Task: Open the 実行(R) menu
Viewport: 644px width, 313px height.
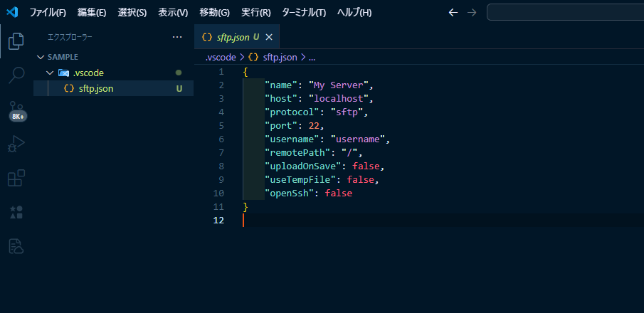Action: [x=256, y=13]
